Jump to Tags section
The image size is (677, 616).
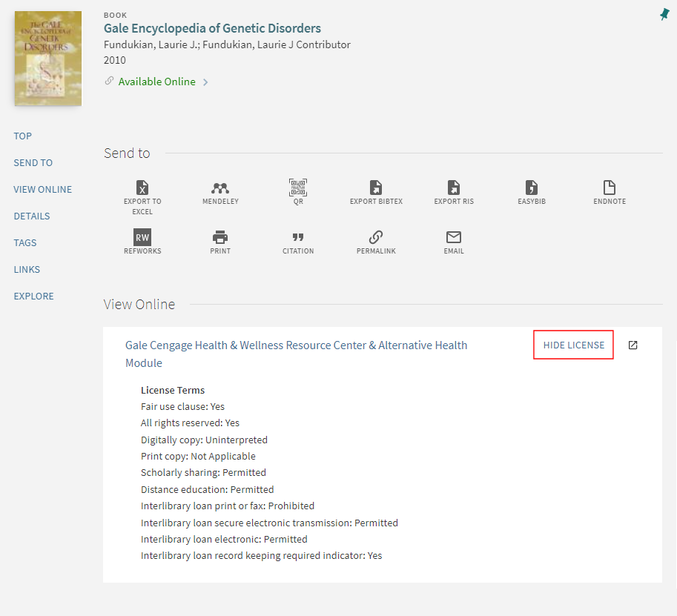coord(25,243)
